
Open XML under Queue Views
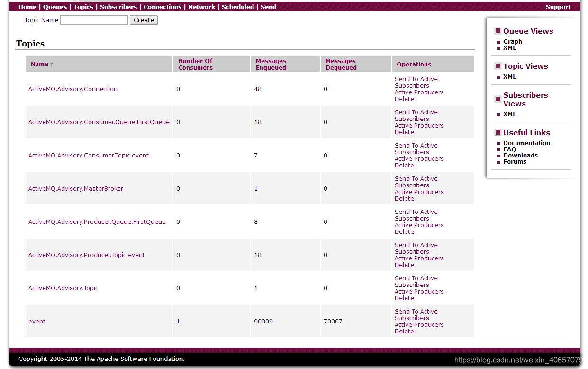click(510, 48)
